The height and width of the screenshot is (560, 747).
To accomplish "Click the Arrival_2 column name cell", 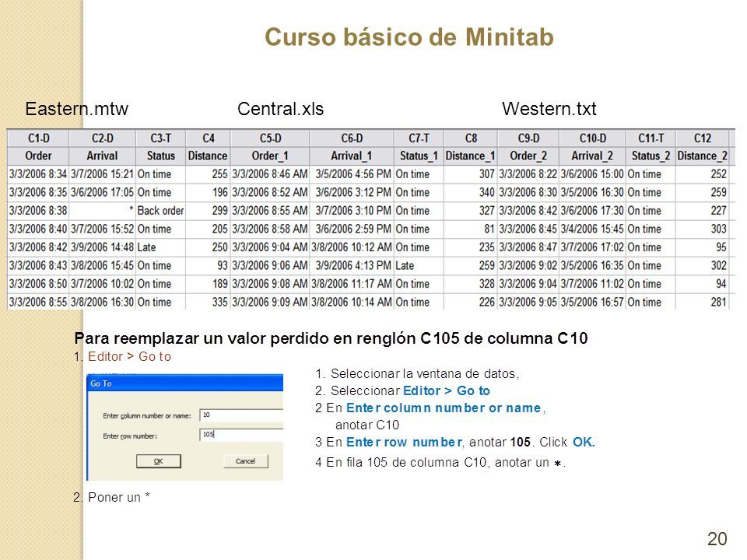I will [x=593, y=156].
